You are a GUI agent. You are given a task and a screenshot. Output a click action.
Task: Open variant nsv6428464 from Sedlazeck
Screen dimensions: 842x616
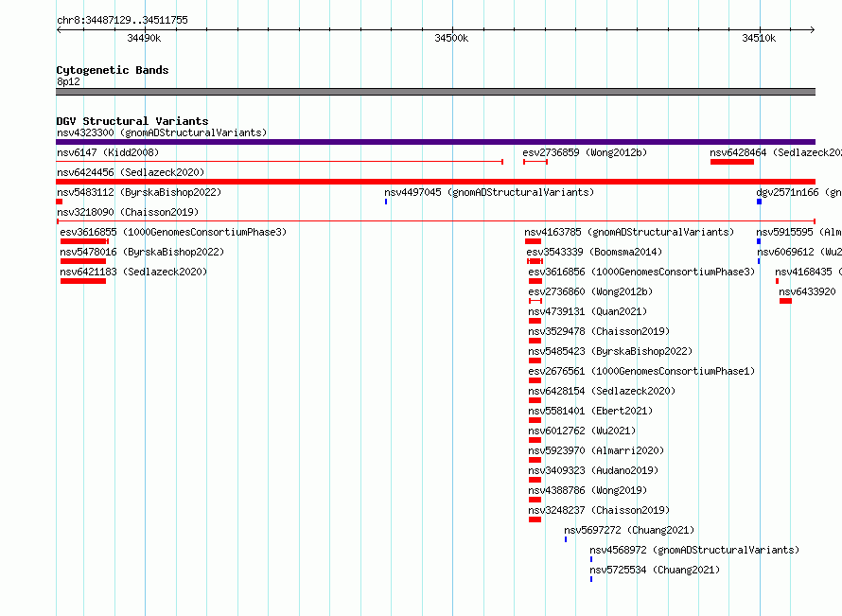776,152
